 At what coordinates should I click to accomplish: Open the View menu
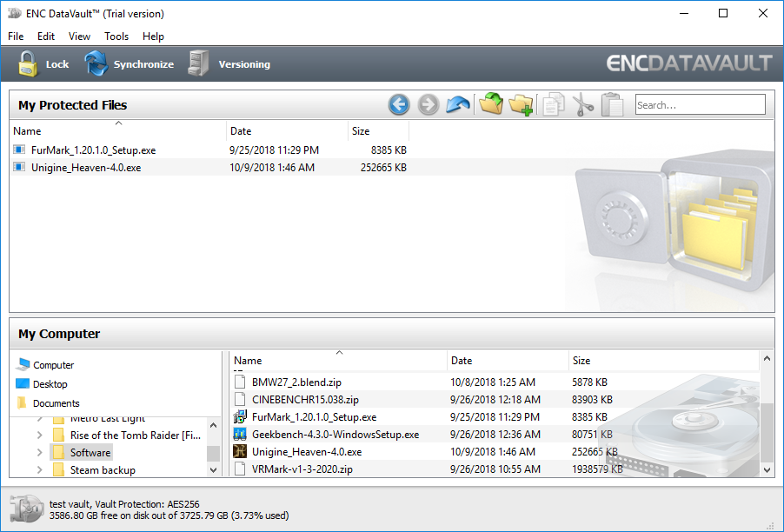pos(79,36)
